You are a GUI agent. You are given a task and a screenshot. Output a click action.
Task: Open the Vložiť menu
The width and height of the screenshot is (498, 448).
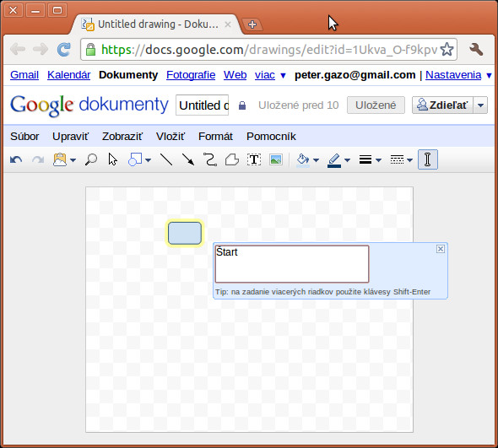click(x=171, y=137)
